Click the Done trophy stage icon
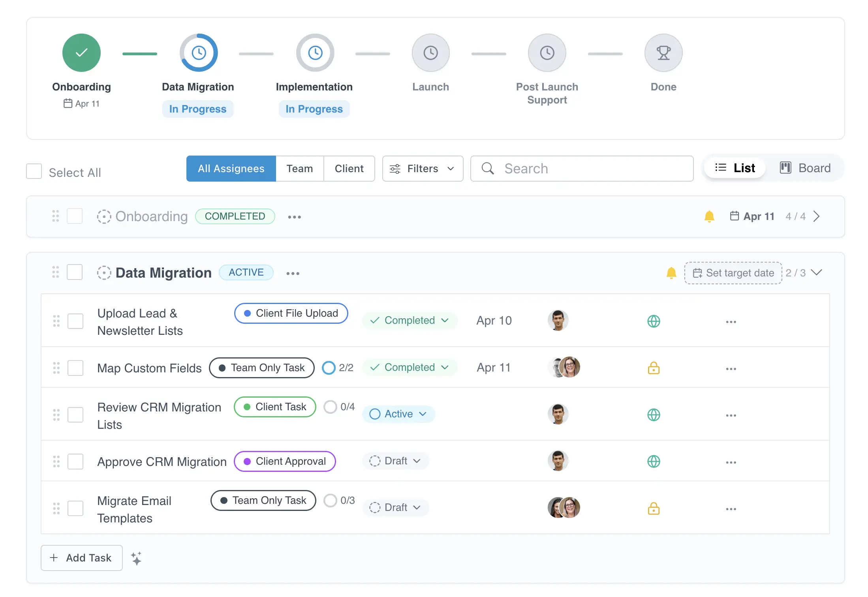This screenshot has height=597, width=868. click(663, 53)
